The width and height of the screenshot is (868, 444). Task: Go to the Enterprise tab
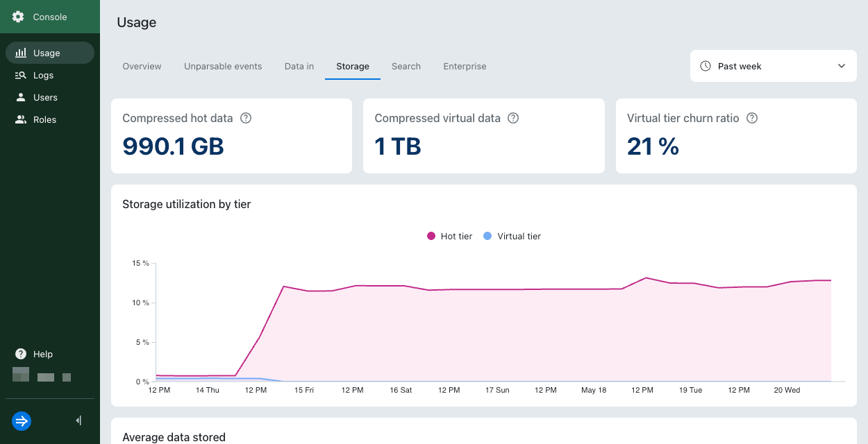click(465, 67)
